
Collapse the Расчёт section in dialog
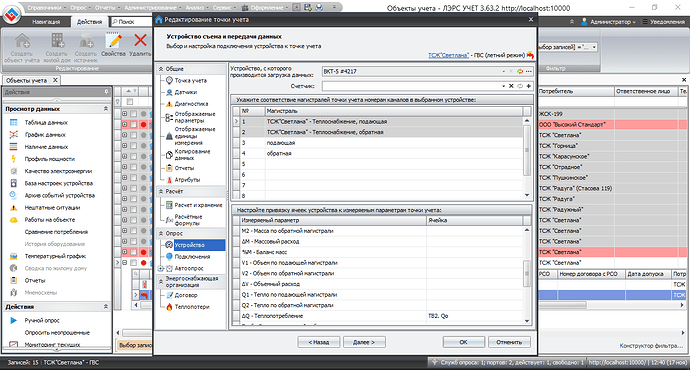161,191
